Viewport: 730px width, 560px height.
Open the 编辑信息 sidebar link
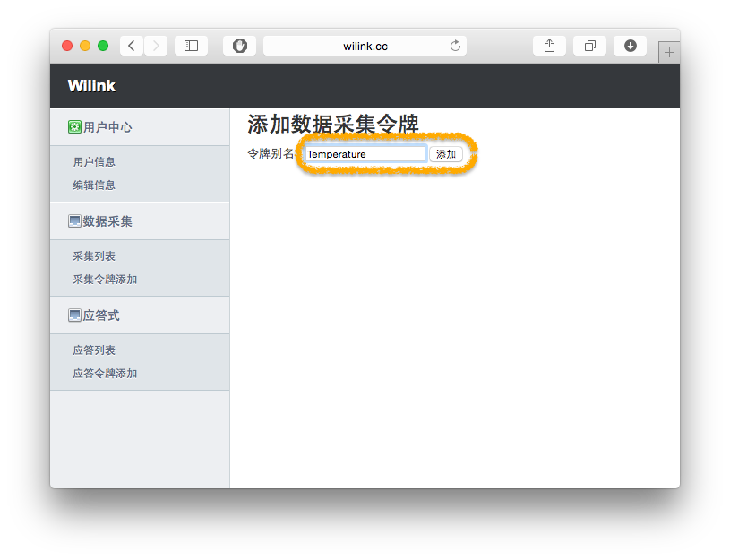tap(94, 185)
